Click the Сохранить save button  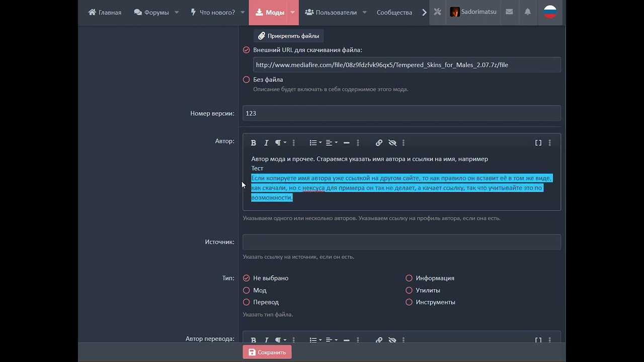[x=267, y=352]
